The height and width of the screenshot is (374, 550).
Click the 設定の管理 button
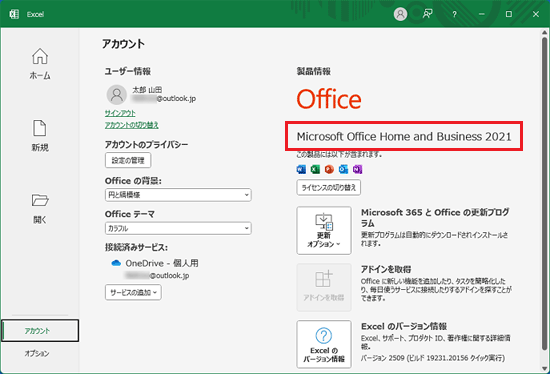coord(128,160)
